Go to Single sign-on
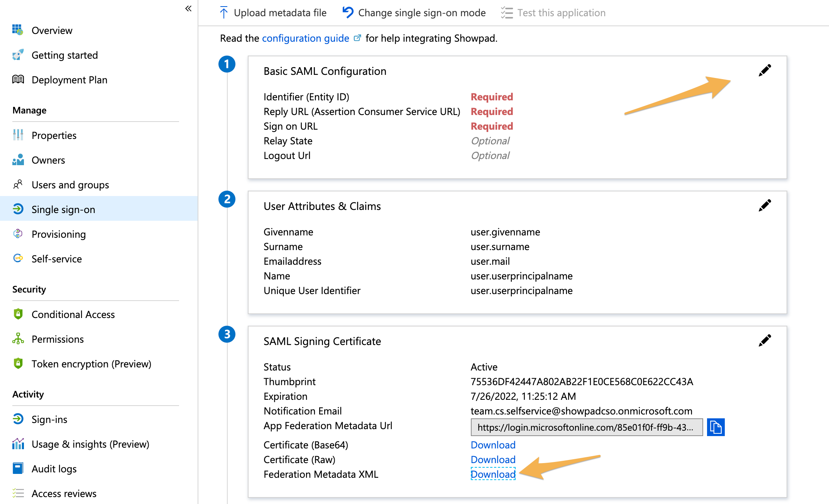The width and height of the screenshot is (829, 504). [x=63, y=209]
